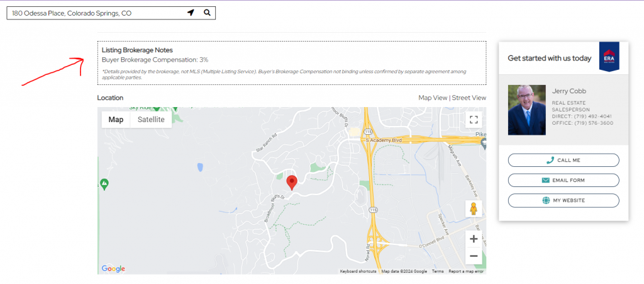Open the Map View link

pyautogui.click(x=433, y=98)
